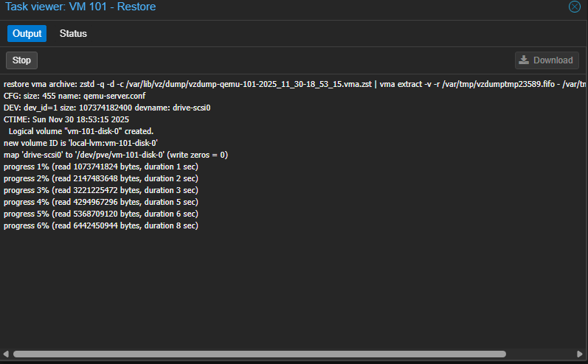Click the 'new volume ID' log line
The width and height of the screenshot is (588, 364).
click(x=81, y=143)
